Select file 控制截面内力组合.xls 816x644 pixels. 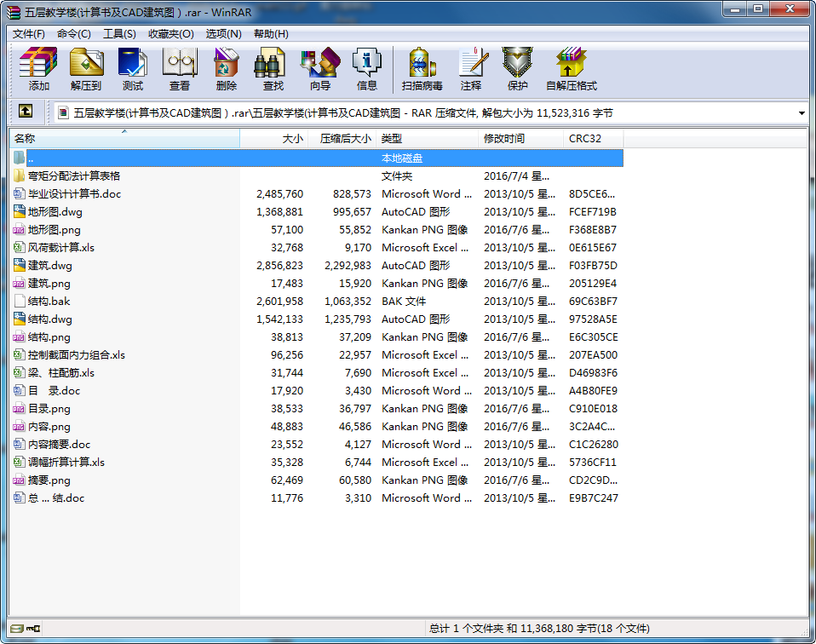point(77,354)
